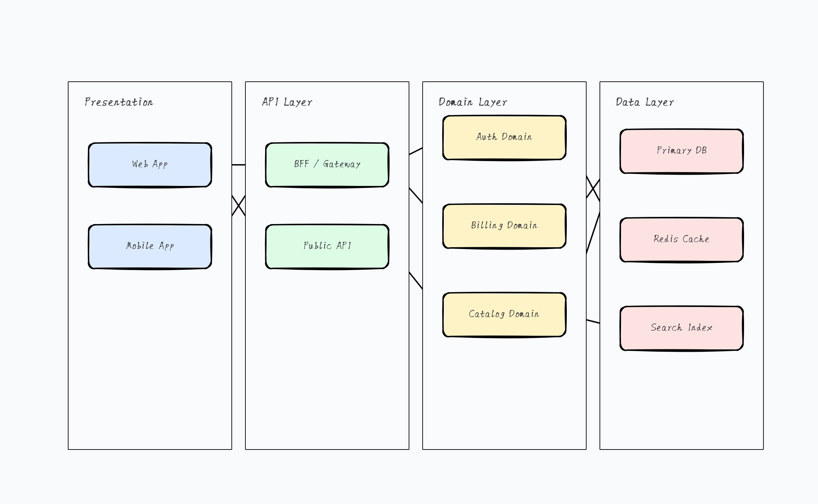Select the Billing Domain node
The width and height of the screenshot is (818, 504).
[504, 225]
